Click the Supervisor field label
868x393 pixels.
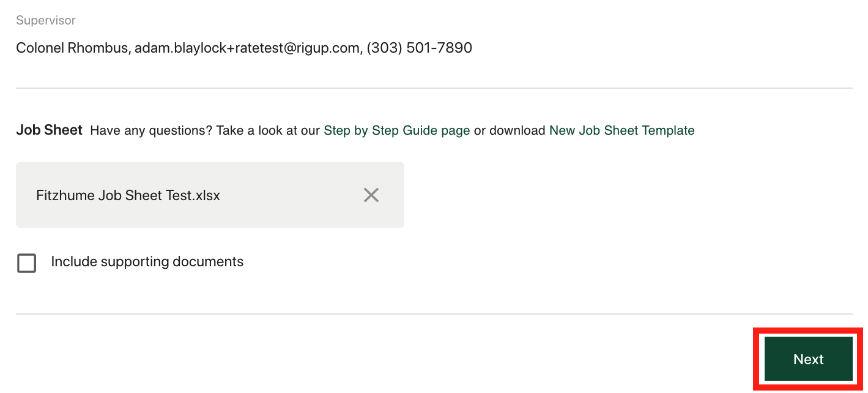[46, 20]
